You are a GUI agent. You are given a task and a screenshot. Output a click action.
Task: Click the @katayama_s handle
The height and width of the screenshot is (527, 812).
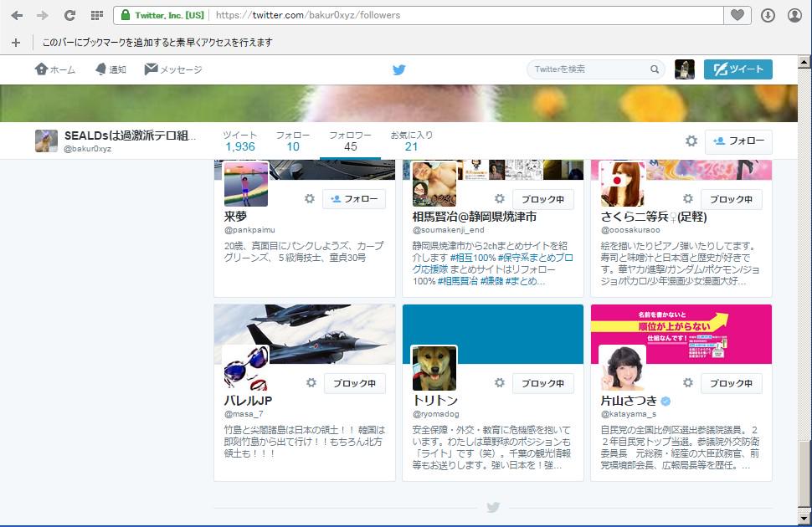629,413
